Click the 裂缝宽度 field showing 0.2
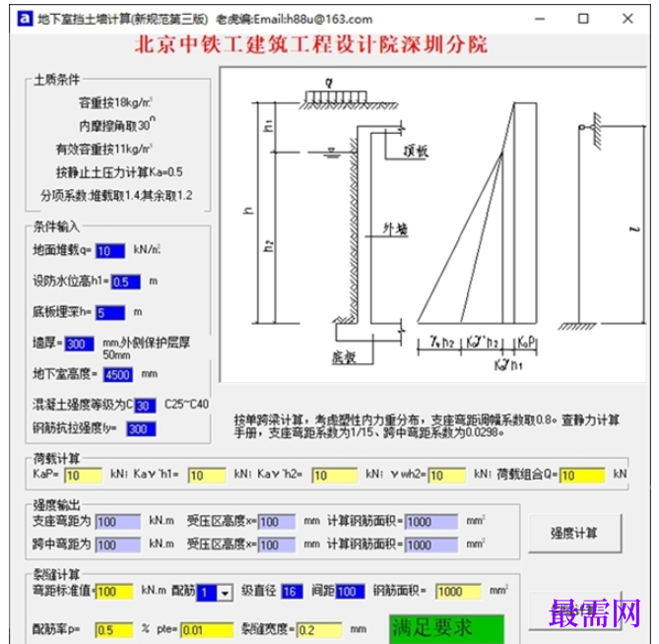This screenshot has height=644, width=659. coord(319,630)
